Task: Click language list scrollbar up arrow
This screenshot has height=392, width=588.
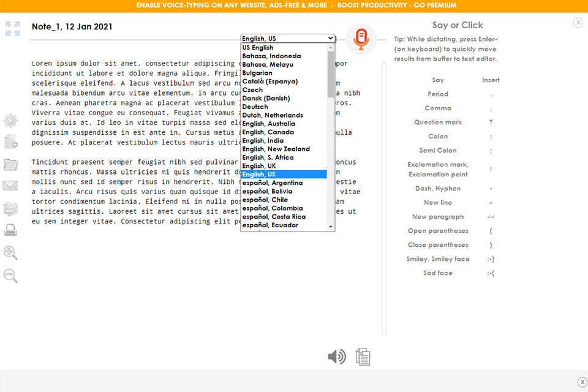Action: [330, 48]
